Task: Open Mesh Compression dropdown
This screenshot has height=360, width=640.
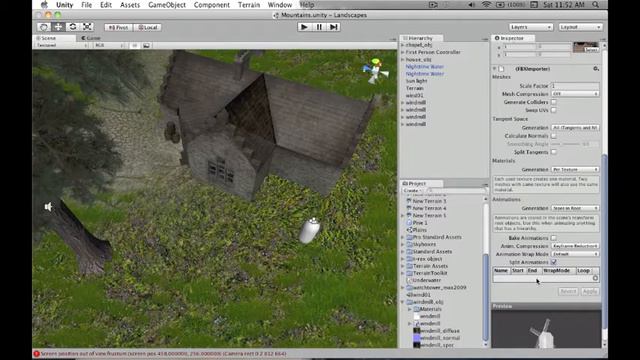Action: point(575,94)
